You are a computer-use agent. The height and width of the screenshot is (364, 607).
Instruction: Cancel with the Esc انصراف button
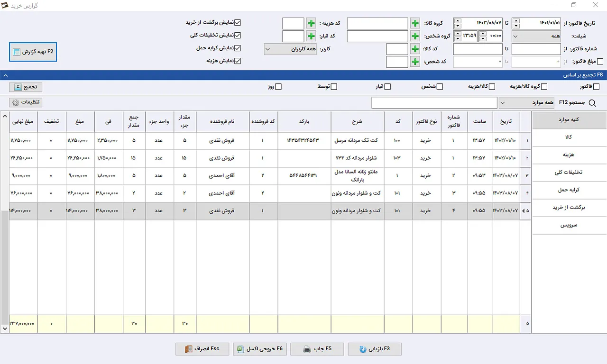tap(202, 349)
